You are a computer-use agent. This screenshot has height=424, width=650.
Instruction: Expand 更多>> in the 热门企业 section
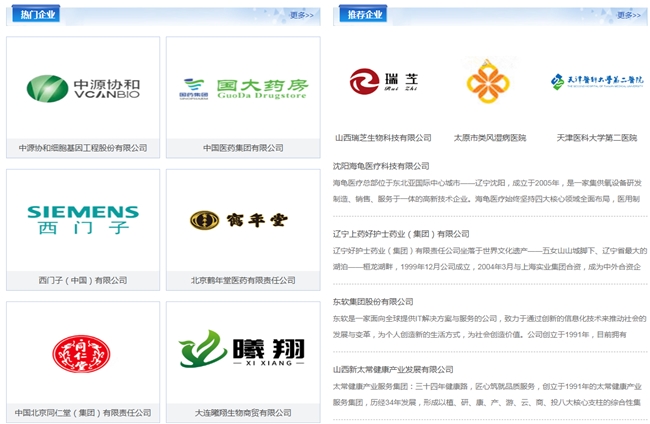tap(301, 15)
